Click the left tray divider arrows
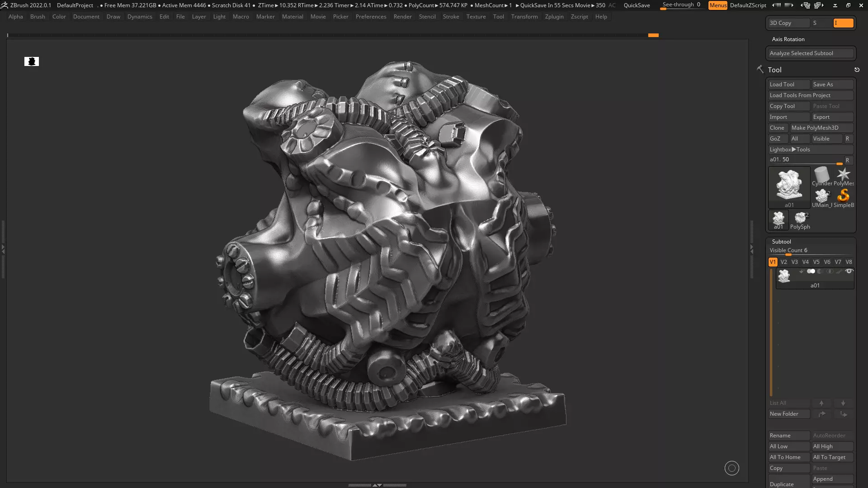The width and height of the screenshot is (868, 488). [3, 249]
